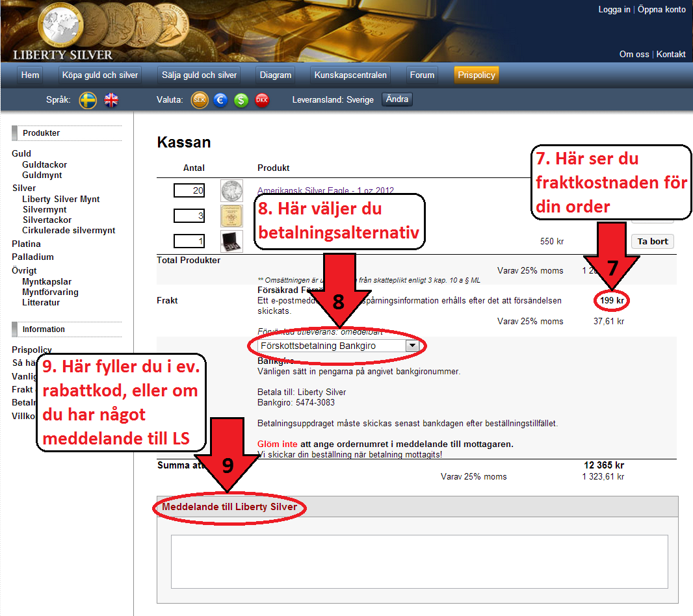Click quantity field showing 3
Image resolution: width=693 pixels, height=616 pixels.
tap(189, 216)
